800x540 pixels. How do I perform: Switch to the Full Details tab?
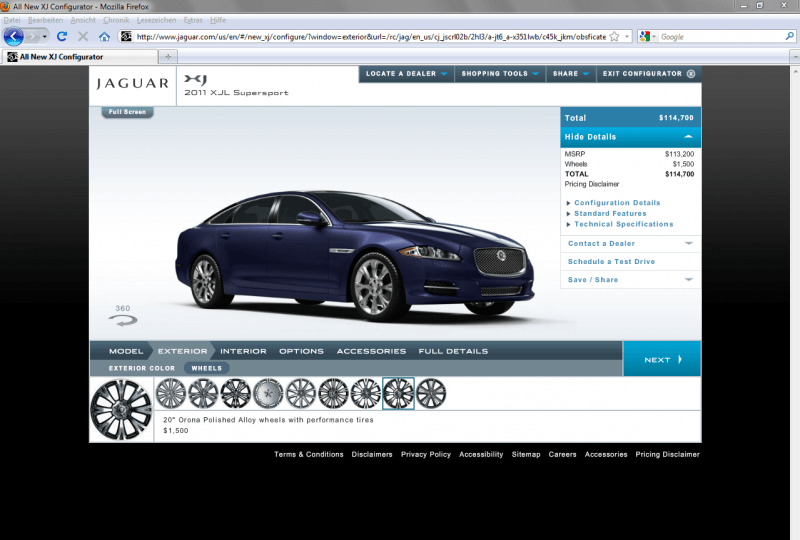click(x=453, y=351)
